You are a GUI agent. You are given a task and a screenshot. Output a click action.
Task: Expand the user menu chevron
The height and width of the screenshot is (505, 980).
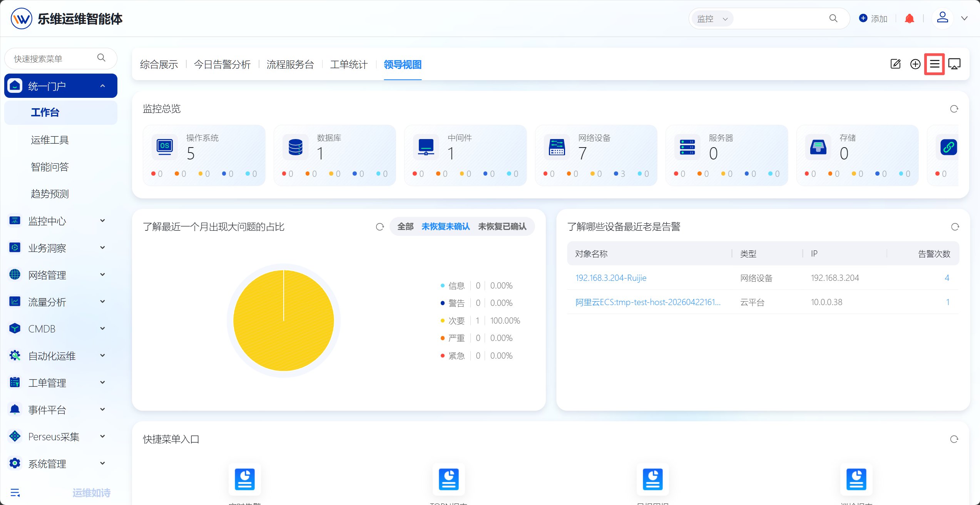[964, 18]
